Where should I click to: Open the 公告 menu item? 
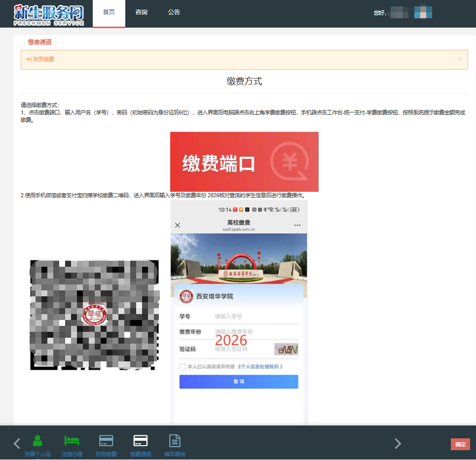pos(174,12)
